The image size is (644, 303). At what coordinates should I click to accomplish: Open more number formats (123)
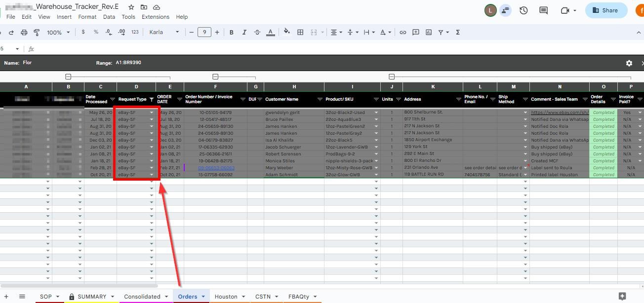tap(135, 32)
